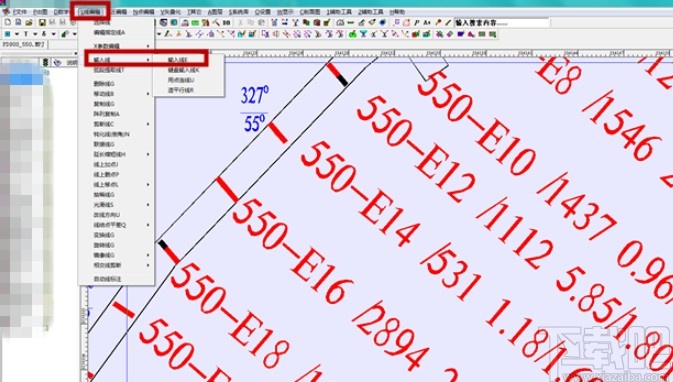The height and width of the screenshot is (382, 673).
Task: Click the green apple icon in second toolbar
Action: click(352, 34)
